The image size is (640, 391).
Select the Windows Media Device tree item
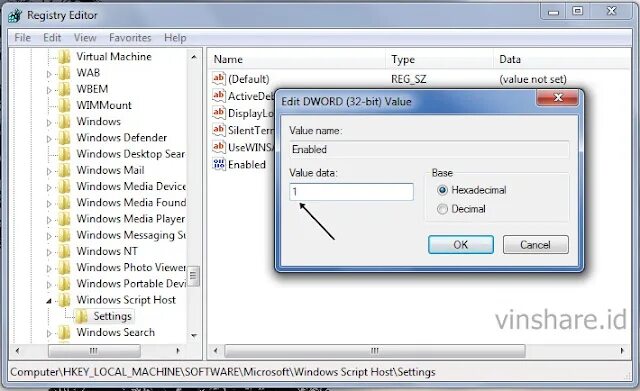click(131, 186)
